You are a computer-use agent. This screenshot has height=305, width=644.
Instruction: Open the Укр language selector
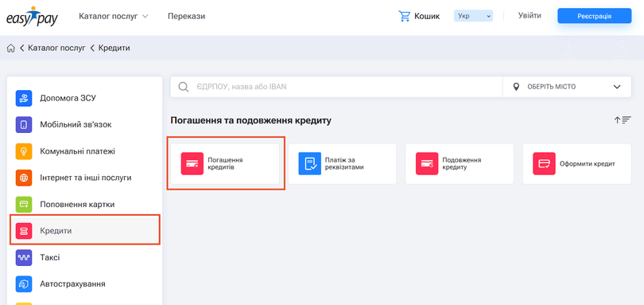(473, 17)
